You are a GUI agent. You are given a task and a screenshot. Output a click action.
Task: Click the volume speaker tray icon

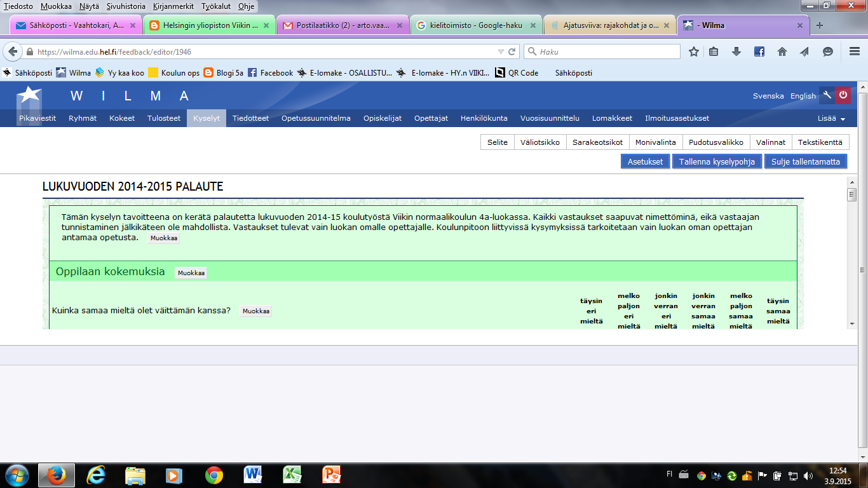tap(808, 475)
